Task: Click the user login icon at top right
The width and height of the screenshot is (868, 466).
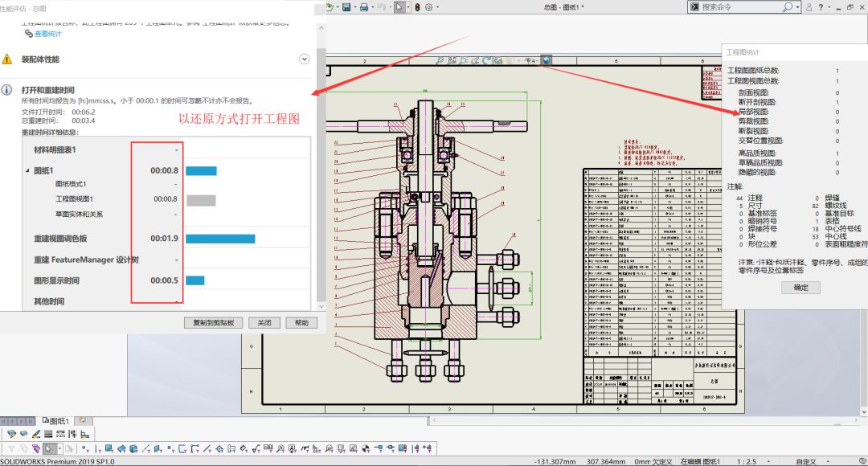Action: tap(809, 7)
